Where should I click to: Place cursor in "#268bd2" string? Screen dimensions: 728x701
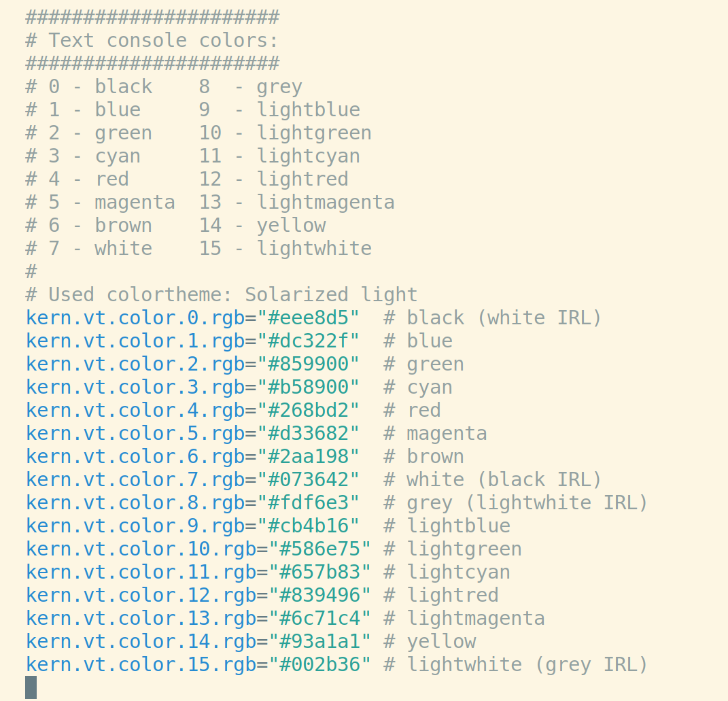coord(309,411)
